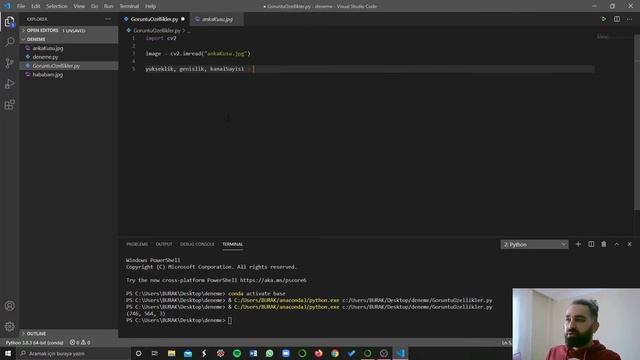Open Spotify from taskbar
Image resolution: width=640 pixels, height=360 pixels.
pos(237,353)
